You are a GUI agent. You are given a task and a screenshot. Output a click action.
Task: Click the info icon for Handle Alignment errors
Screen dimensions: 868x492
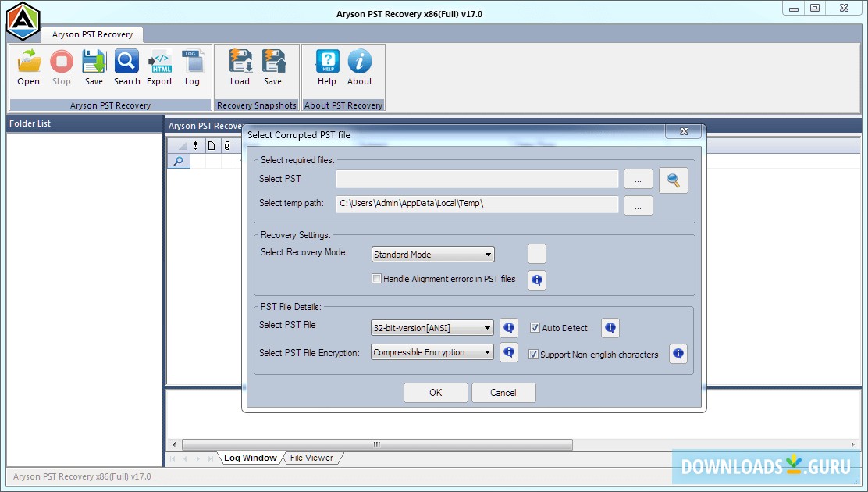(x=537, y=280)
